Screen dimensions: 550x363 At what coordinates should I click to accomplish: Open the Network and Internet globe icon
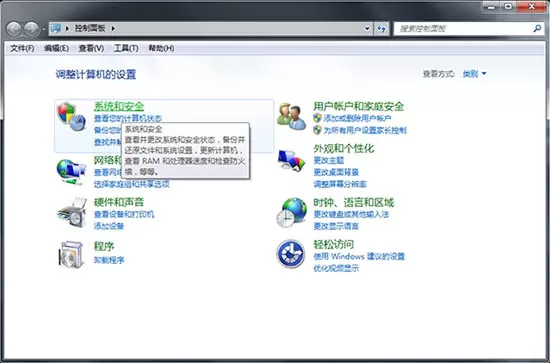72,172
